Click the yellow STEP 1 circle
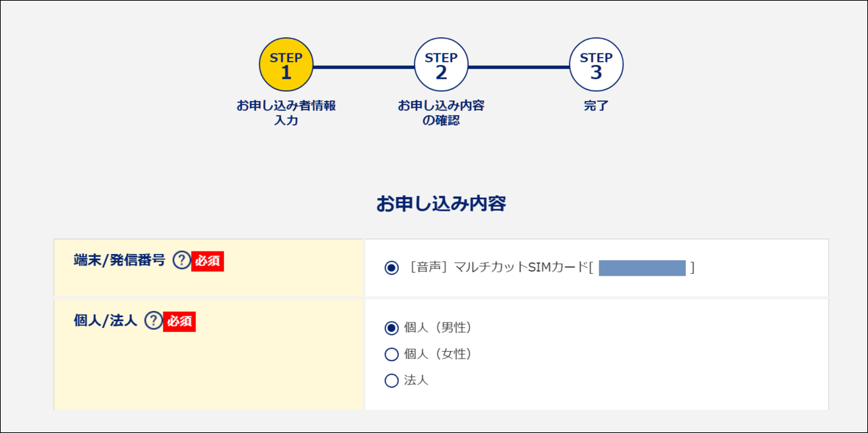The height and width of the screenshot is (433, 868). tap(287, 64)
